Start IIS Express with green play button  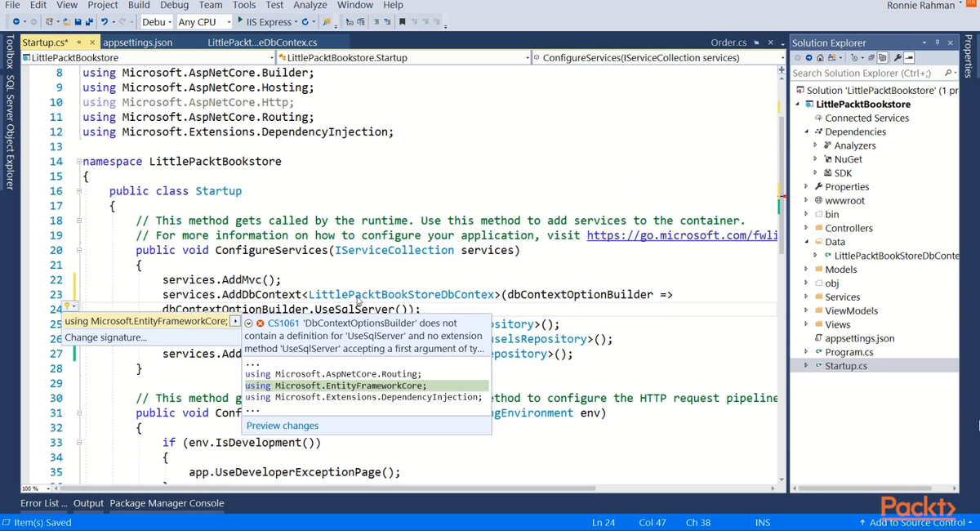pos(240,20)
